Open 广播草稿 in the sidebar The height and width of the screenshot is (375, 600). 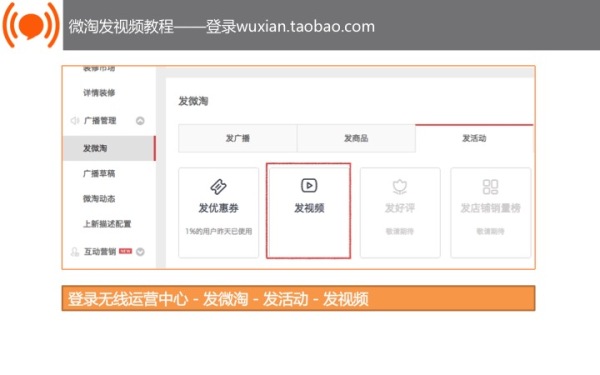click(99, 173)
